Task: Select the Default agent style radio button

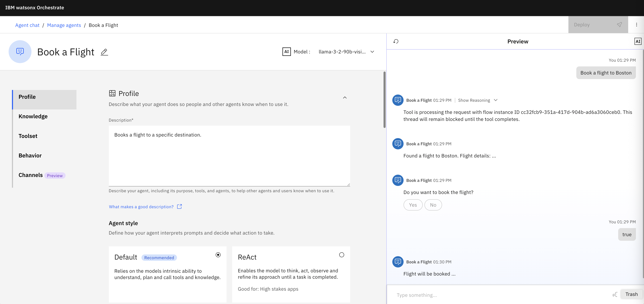Action: point(218,255)
